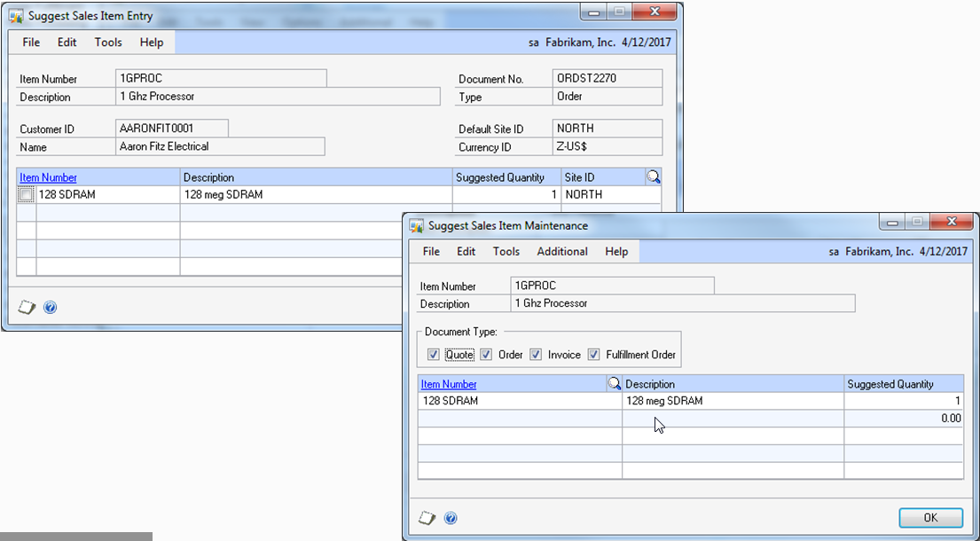Uncheck the Fulfillment Order checkbox
Screen dimensions: 980x541
593,354
